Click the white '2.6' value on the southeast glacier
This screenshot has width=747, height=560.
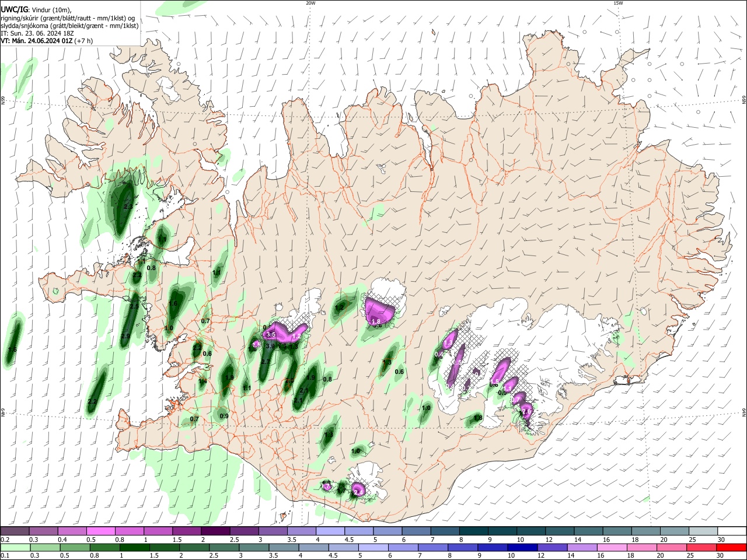526,412
